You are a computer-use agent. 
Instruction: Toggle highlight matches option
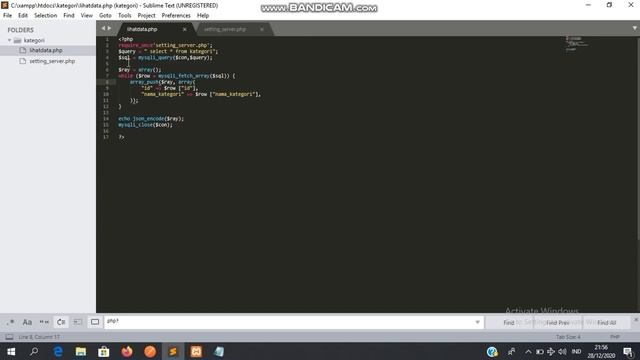click(x=95, y=322)
